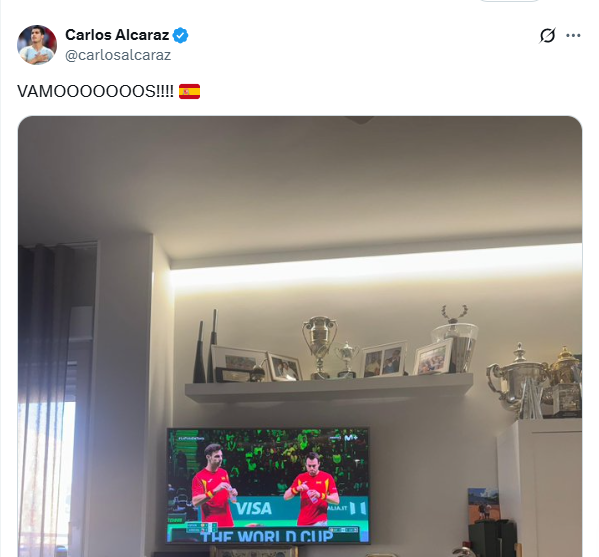599x557 pixels.
Task: Click the partially visible button at top
Action: pyautogui.click(x=509, y=1)
